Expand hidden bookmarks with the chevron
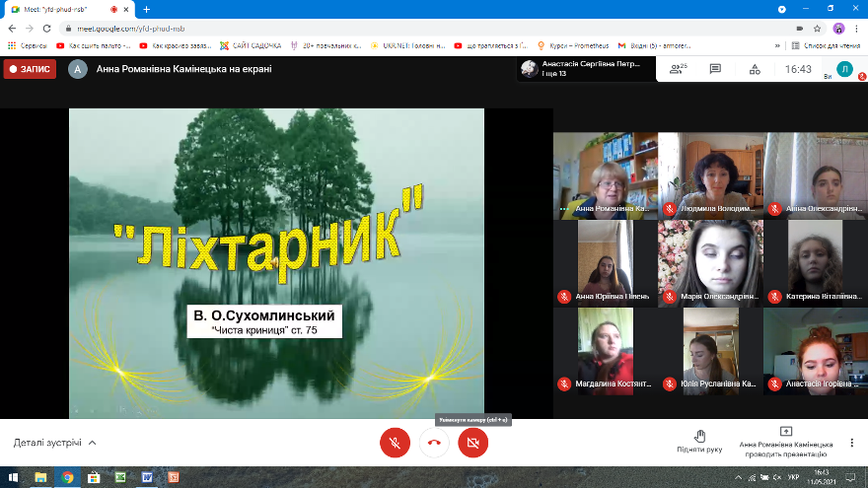 pyautogui.click(x=777, y=46)
